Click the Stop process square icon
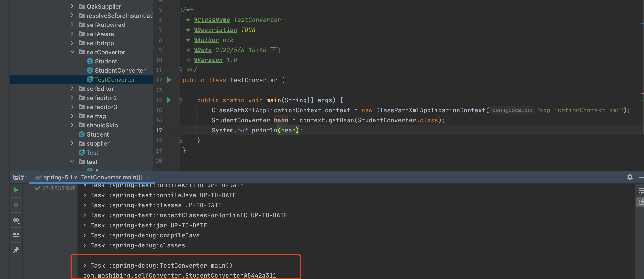This screenshot has width=644, height=279. (x=16, y=205)
